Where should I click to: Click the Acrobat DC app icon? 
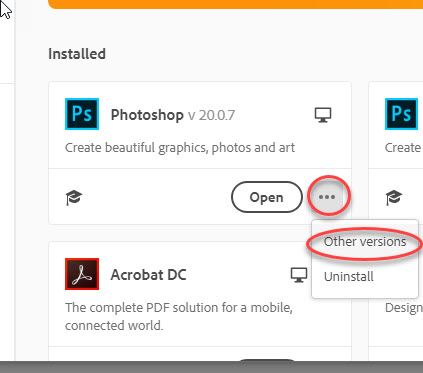point(82,274)
